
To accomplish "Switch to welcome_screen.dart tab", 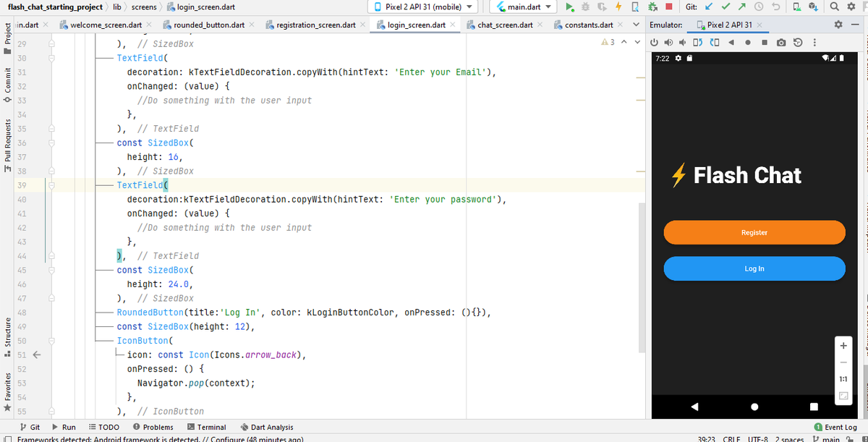I will [106, 25].
